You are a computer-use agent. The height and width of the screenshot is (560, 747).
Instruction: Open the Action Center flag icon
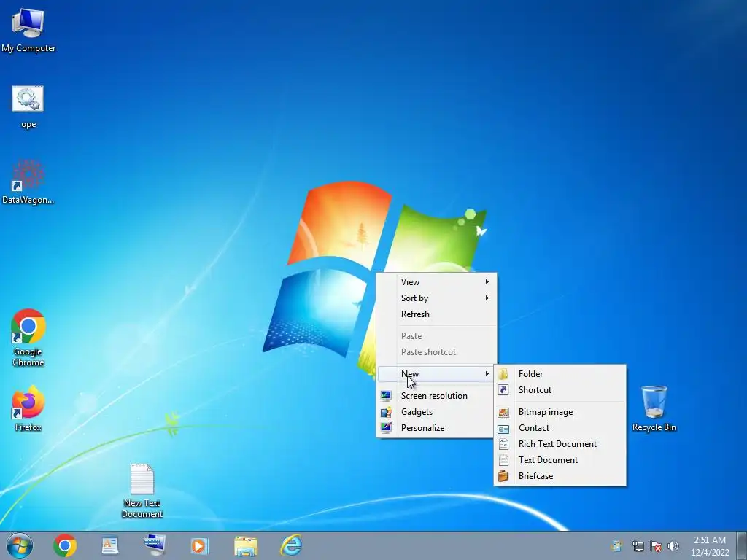tap(656, 546)
